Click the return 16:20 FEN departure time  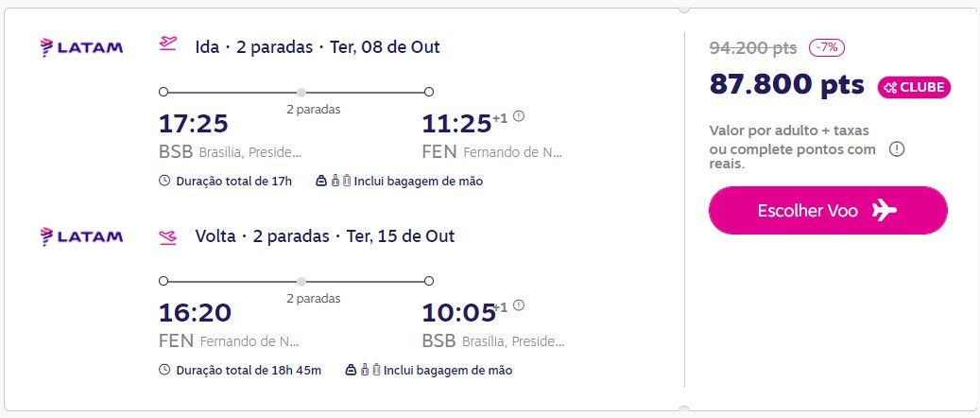click(x=195, y=312)
